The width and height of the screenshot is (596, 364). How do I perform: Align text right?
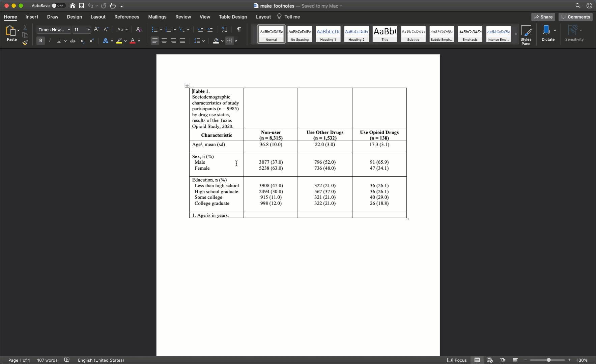[x=173, y=41]
